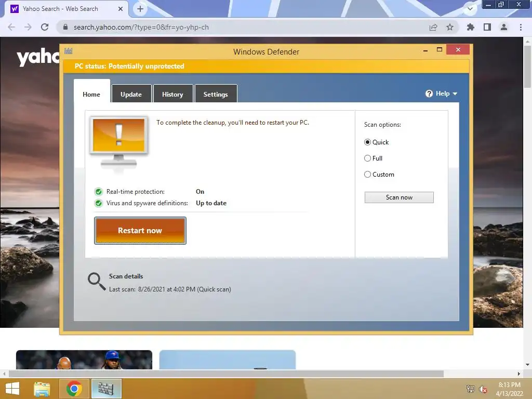Expand the Help dropdown arrow

click(455, 94)
